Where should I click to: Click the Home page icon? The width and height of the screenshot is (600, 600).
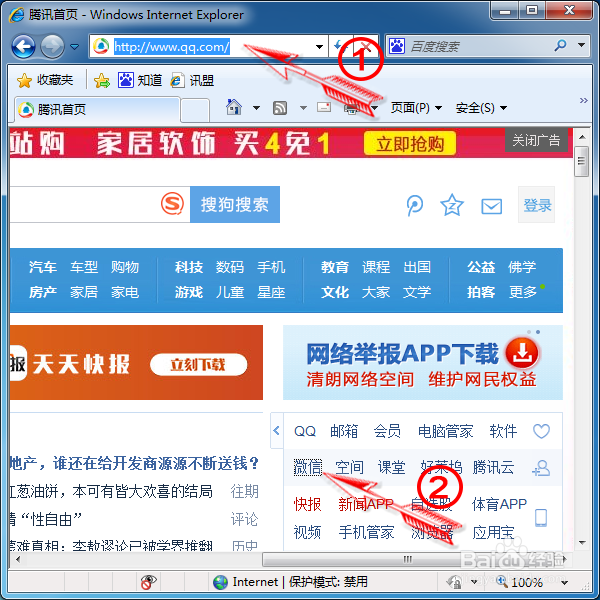(x=234, y=107)
